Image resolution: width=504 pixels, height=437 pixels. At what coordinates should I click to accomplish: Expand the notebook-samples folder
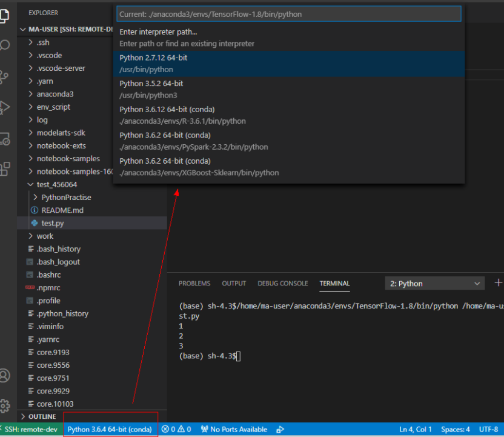[x=30, y=158]
